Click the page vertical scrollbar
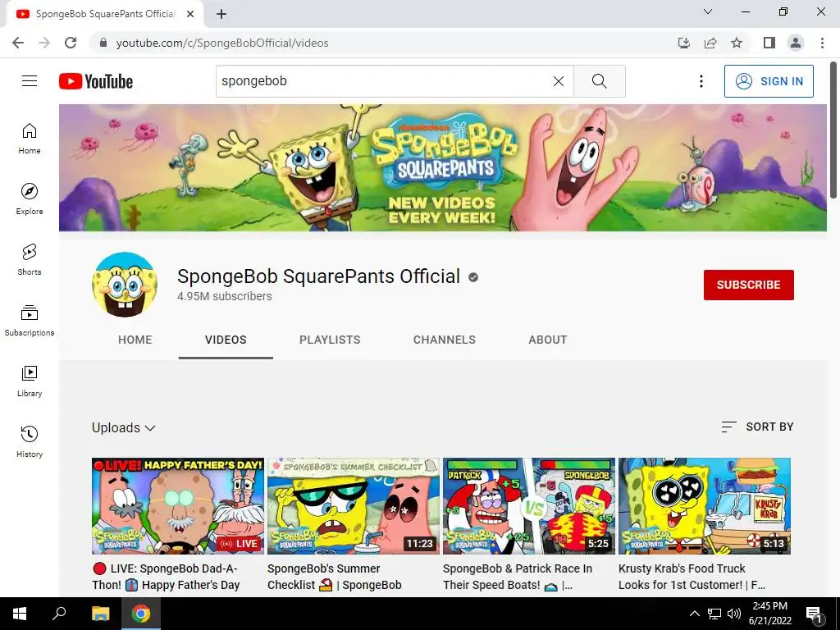The height and width of the screenshot is (630, 840). pyautogui.click(x=834, y=130)
